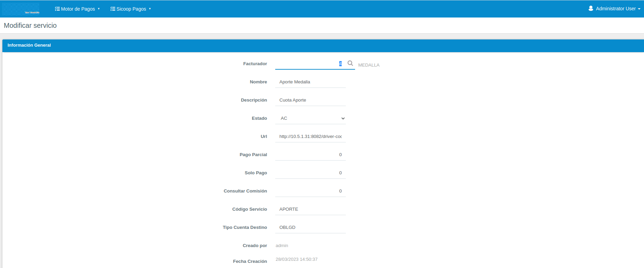The width and height of the screenshot is (644, 268).
Task: Click the Motor de Pagos list icon
Action: (x=57, y=9)
